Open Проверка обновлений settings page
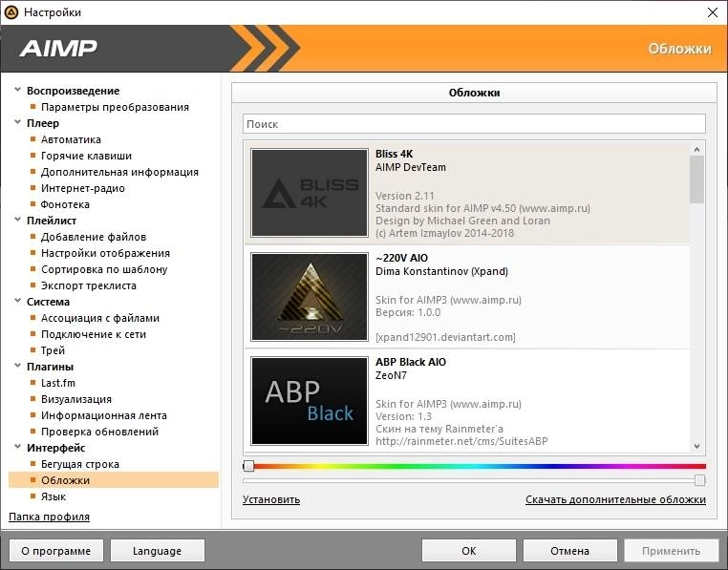 [x=99, y=433]
